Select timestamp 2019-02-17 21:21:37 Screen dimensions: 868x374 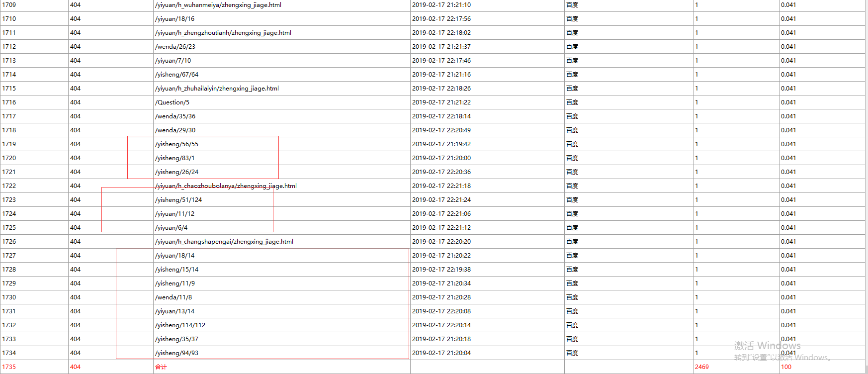coord(441,47)
